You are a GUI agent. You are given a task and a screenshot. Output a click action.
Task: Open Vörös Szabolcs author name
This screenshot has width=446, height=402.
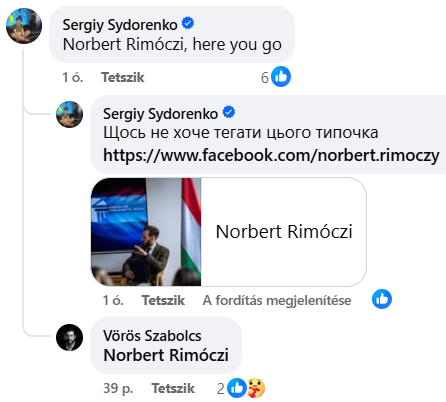coord(152,336)
